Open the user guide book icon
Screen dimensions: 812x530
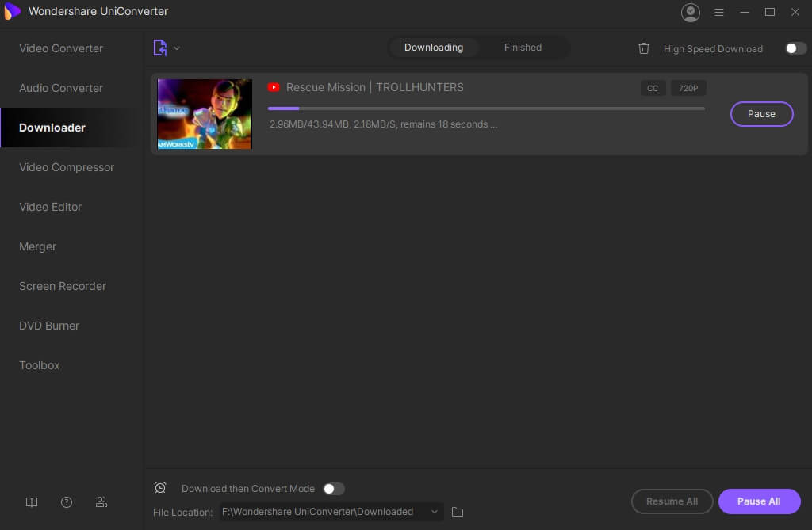pyautogui.click(x=32, y=502)
